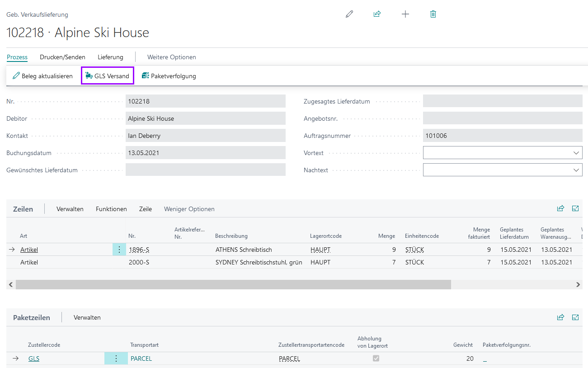Click the share icon in page header

click(x=377, y=14)
